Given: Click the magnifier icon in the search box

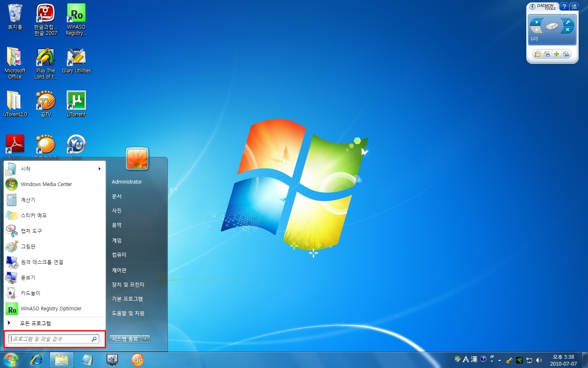Looking at the screenshot, I should tap(94, 339).
